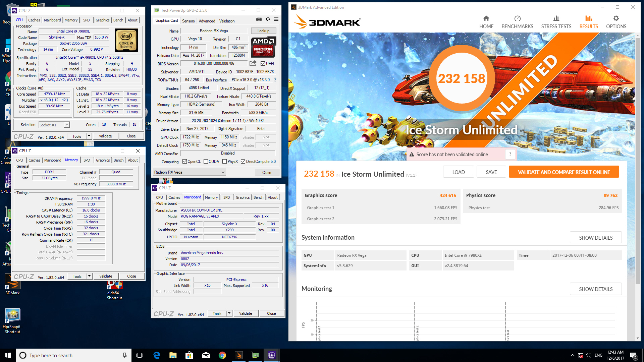
Task: Open the Radeon RX Vega GPU selector dropdown
Action: tap(189, 172)
